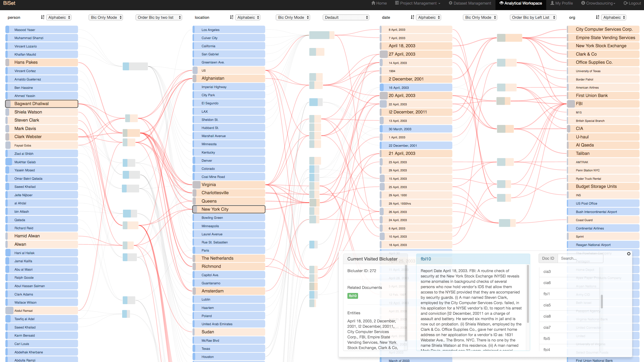Open Order Bic by two list dropdown

pos(159,17)
